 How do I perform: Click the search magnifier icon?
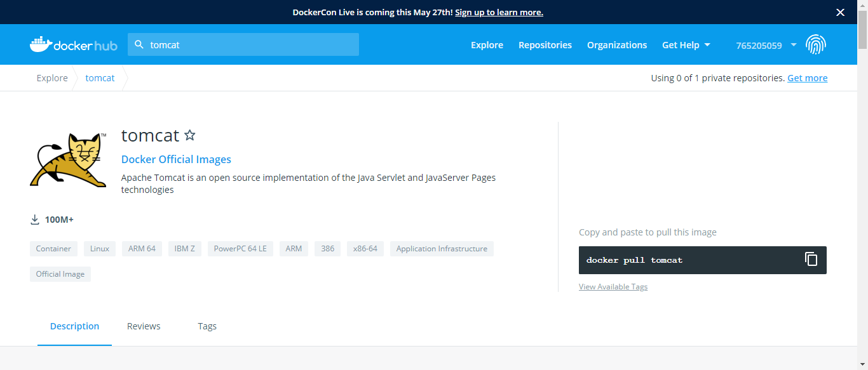(x=139, y=44)
